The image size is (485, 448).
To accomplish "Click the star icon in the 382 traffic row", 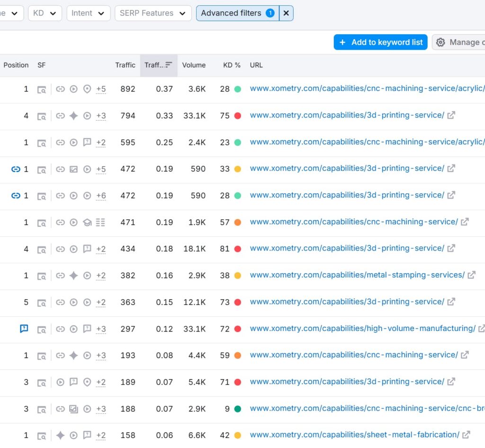I will (x=73, y=276).
